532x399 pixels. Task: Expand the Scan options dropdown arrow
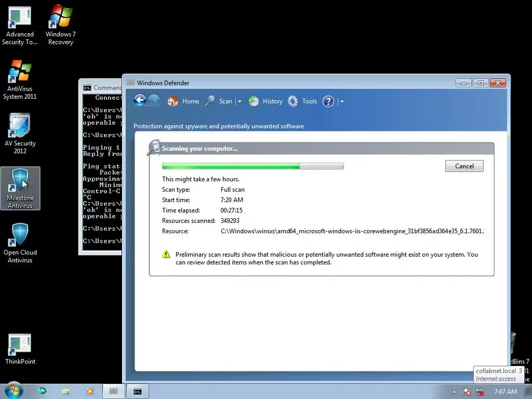240,101
